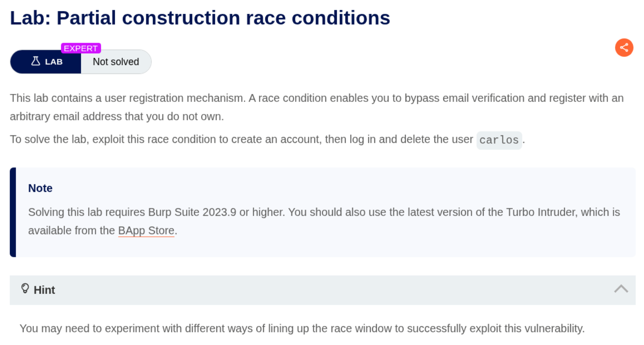The image size is (644, 345).
Task: Collapse the Hint section using chevron arrow
Action: coord(621,289)
